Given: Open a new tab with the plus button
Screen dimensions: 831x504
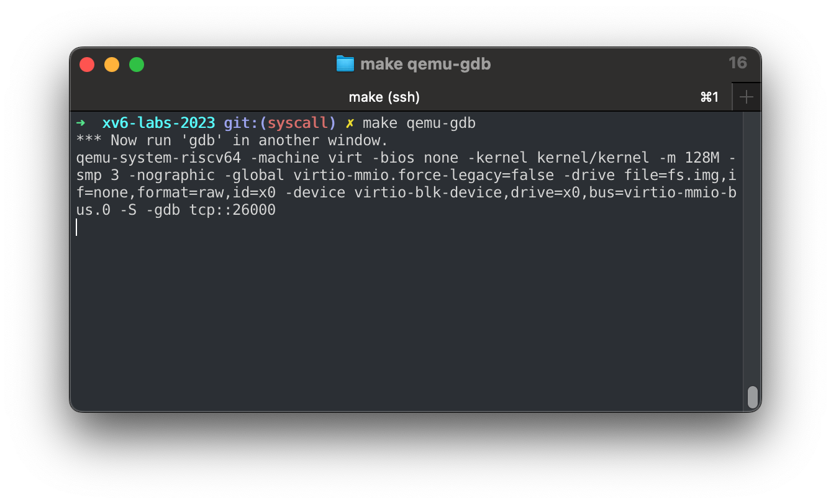Looking at the screenshot, I should [746, 96].
